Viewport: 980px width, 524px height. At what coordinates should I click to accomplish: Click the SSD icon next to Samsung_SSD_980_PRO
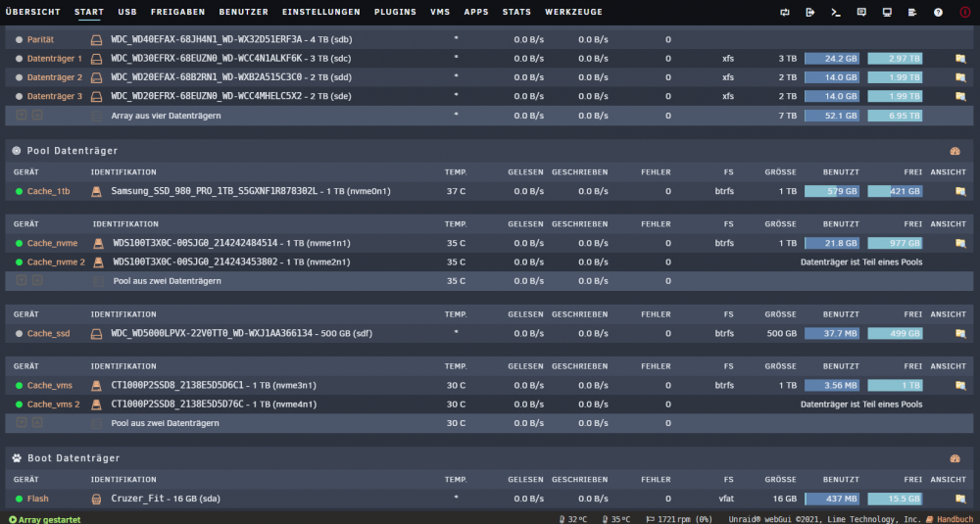tap(96, 191)
